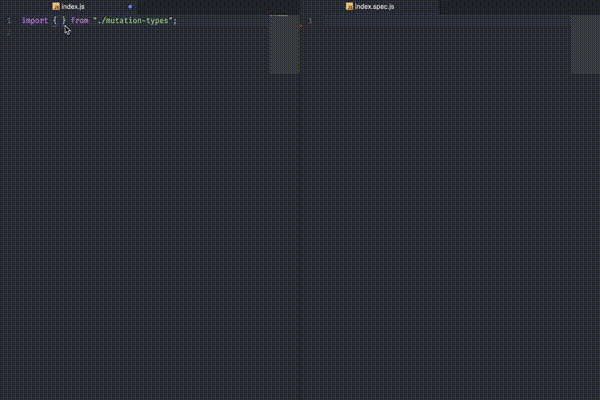The width and height of the screenshot is (600, 400).
Task: Switch to the index.spec.js tab
Action: 370,7
